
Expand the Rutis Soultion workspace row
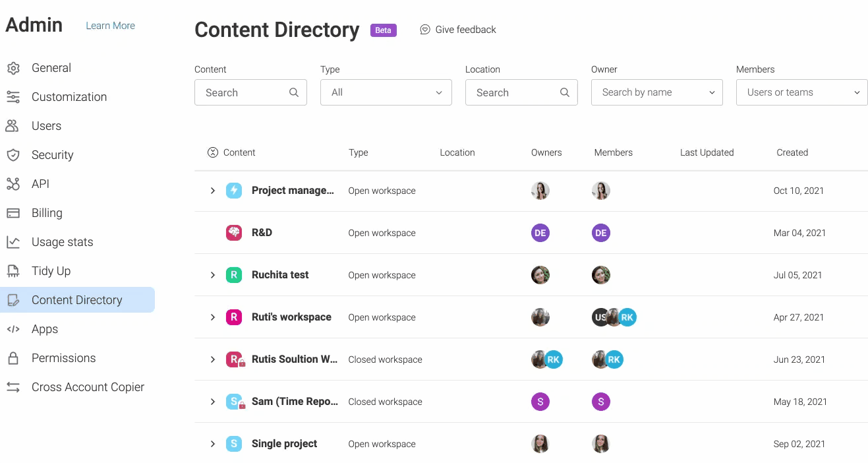[x=213, y=359]
